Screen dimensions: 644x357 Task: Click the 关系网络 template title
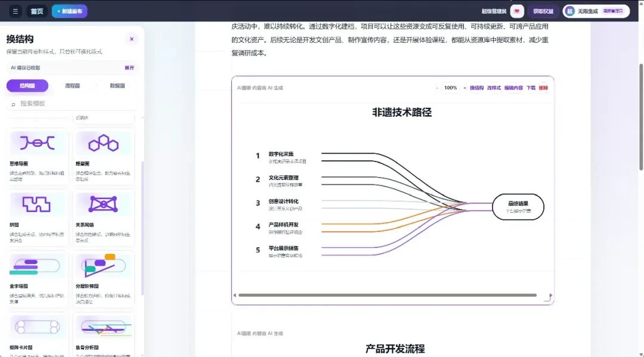coord(85,225)
